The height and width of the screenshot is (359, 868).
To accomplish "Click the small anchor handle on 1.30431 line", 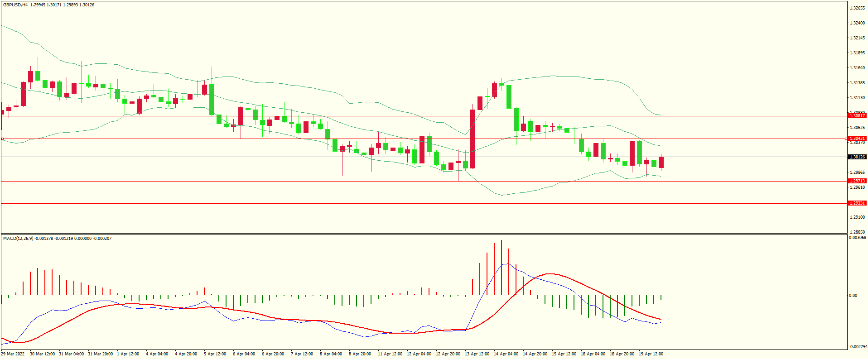I will (x=2, y=139).
